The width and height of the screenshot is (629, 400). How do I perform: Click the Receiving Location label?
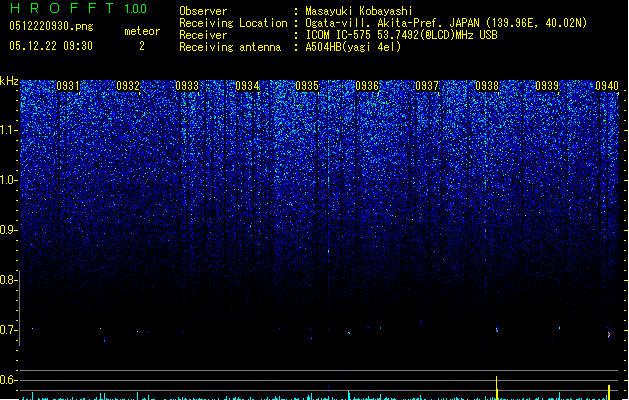point(233,23)
